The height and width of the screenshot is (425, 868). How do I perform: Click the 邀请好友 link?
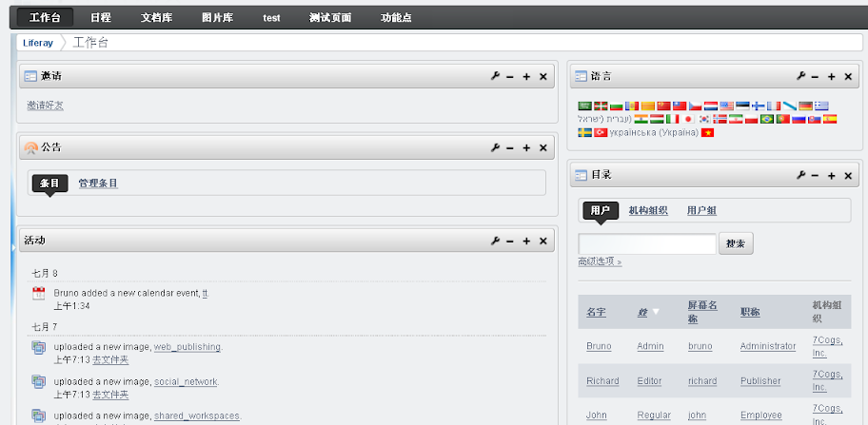46,106
